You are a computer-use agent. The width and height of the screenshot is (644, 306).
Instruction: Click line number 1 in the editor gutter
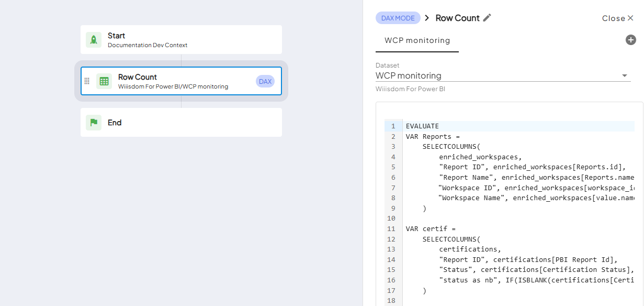[x=393, y=126]
